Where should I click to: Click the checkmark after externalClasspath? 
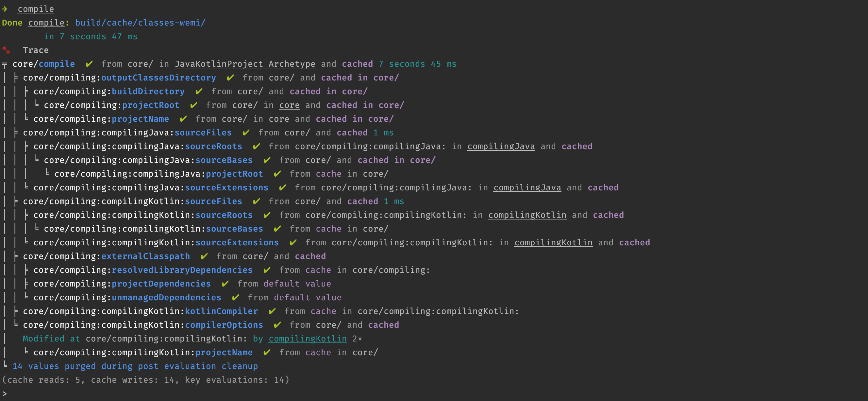point(204,256)
